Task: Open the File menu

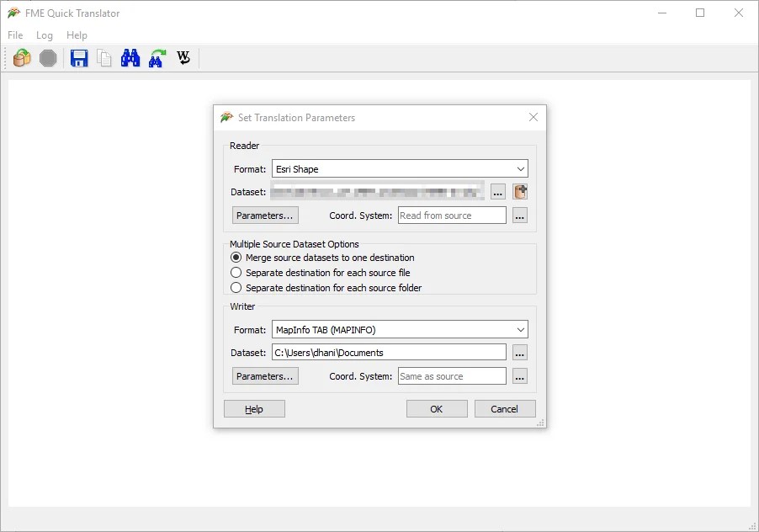Action: 15,35
